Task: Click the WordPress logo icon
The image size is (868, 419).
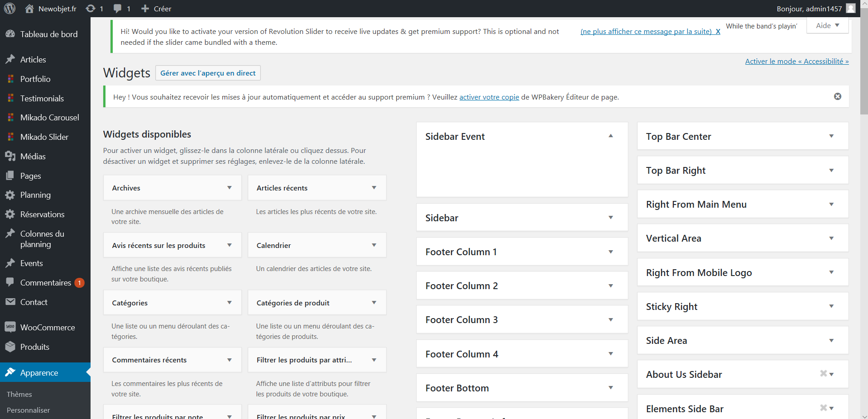Action: coord(10,9)
